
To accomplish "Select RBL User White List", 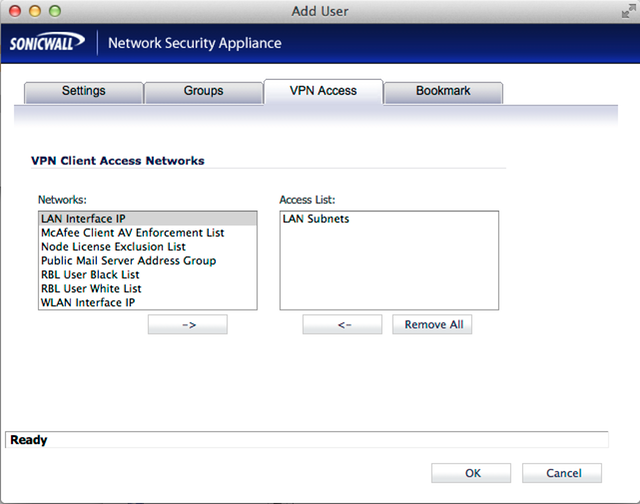I will pos(148,289).
